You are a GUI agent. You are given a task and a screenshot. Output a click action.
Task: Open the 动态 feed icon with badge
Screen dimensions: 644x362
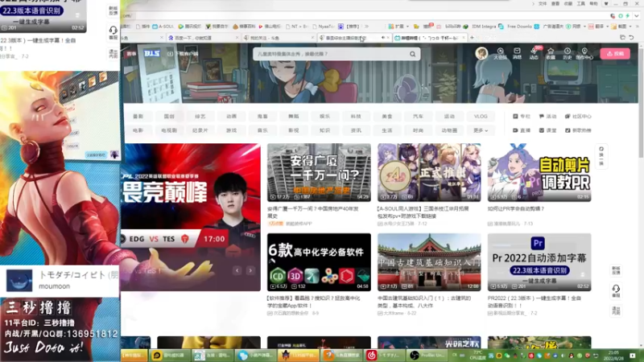click(534, 54)
